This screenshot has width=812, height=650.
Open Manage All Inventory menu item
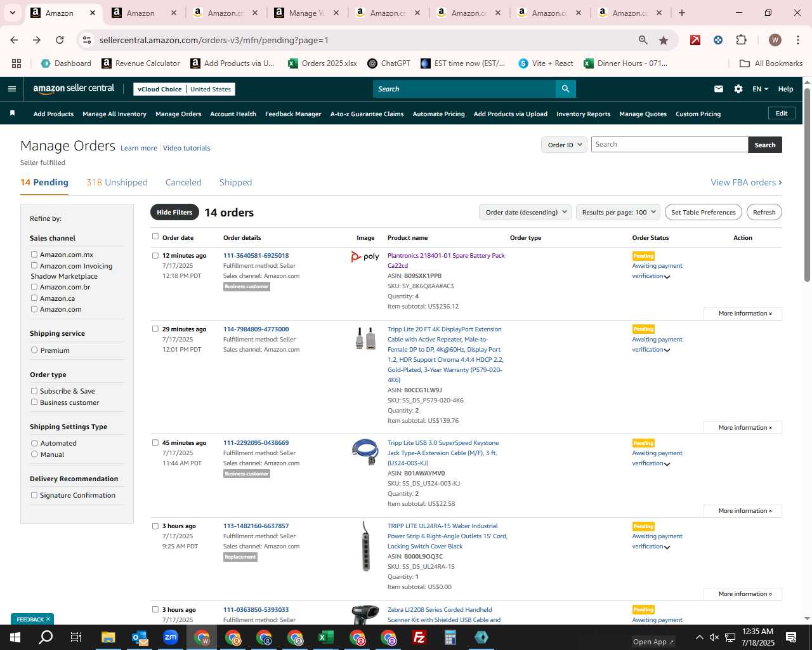click(114, 114)
